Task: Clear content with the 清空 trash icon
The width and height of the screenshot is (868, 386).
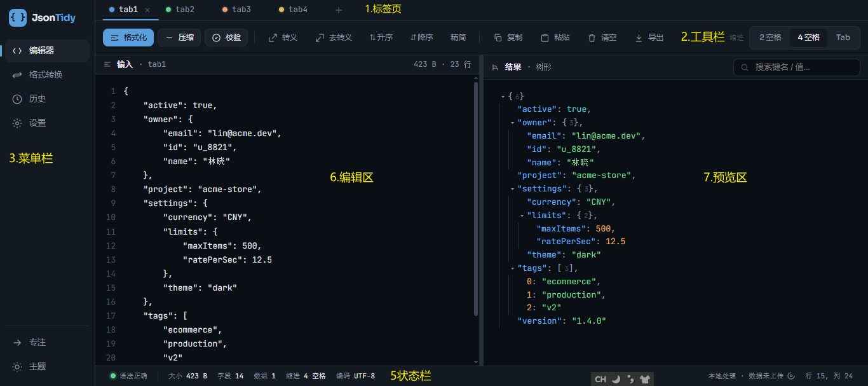Action: click(x=592, y=38)
